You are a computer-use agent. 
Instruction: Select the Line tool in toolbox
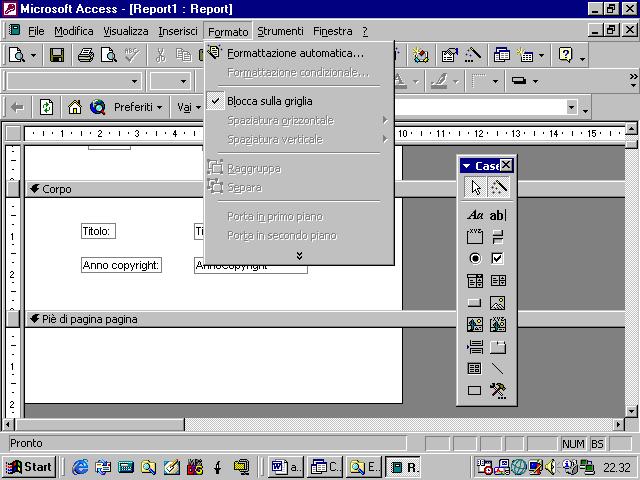(498, 369)
